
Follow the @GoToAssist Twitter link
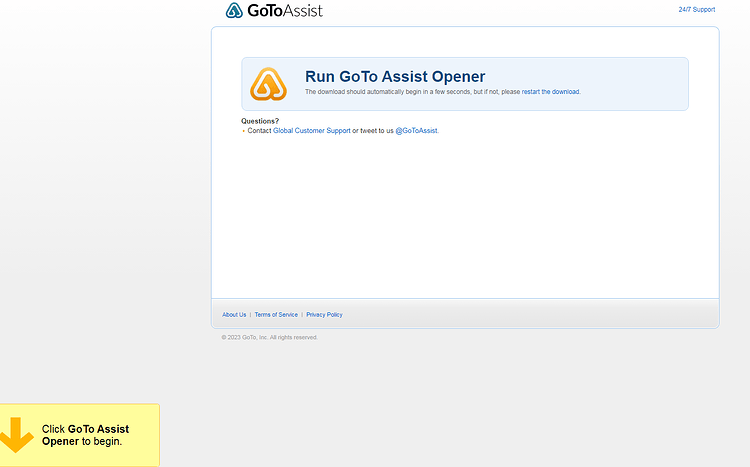[416, 131]
